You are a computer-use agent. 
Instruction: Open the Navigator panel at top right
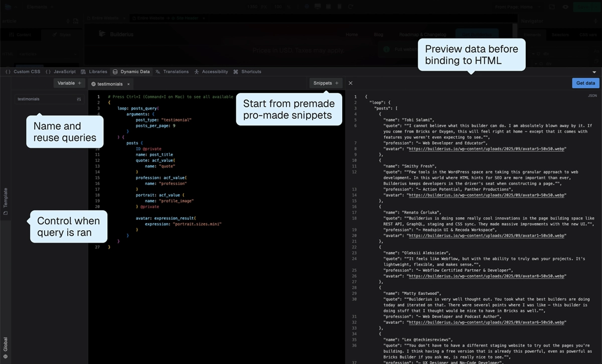(533, 21)
